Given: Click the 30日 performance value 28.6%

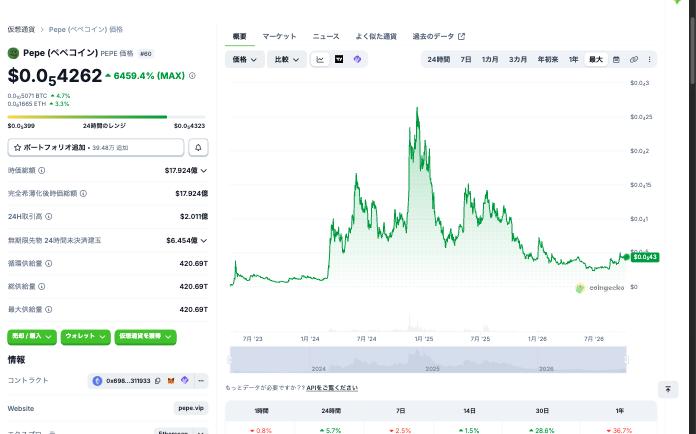Looking at the screenshot, I should tap(542, 430).
